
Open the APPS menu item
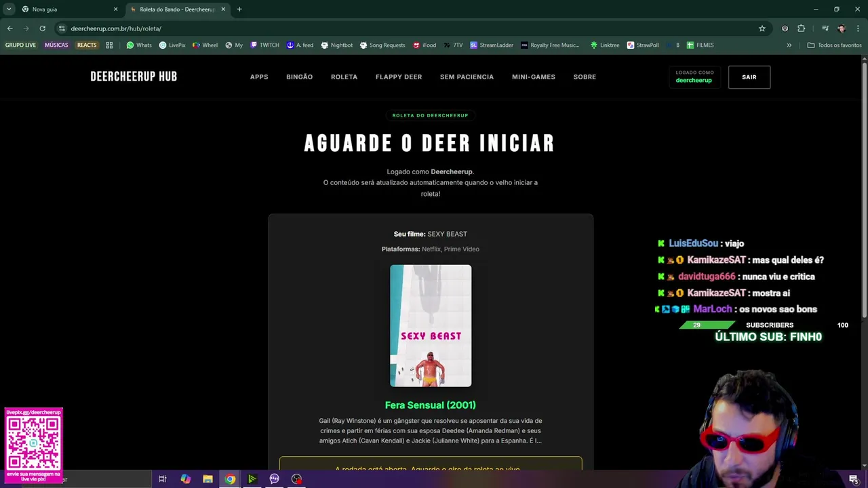click(x=259, y=77)
